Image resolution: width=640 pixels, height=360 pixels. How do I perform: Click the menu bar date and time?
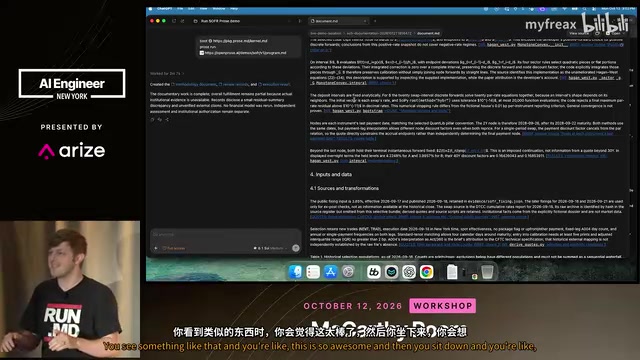[x=618, y=9]
